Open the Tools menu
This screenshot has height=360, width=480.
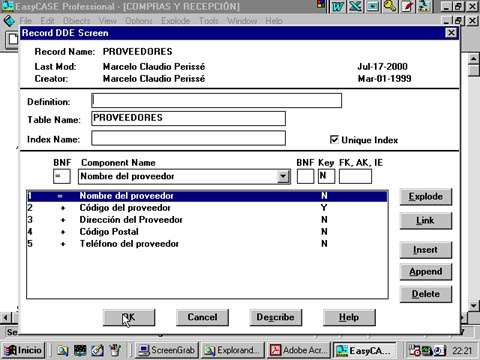208,21
